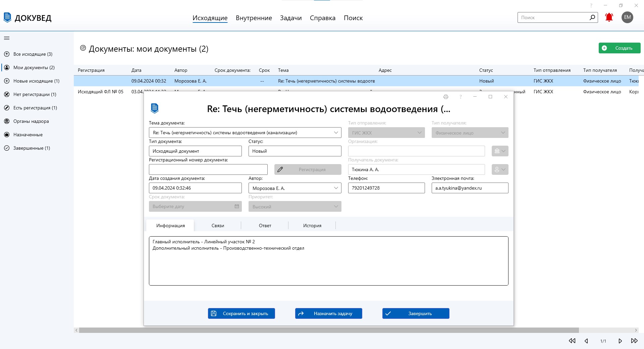Click the pencil edit registration icon
644x349 pixels.
click(280, 169)
